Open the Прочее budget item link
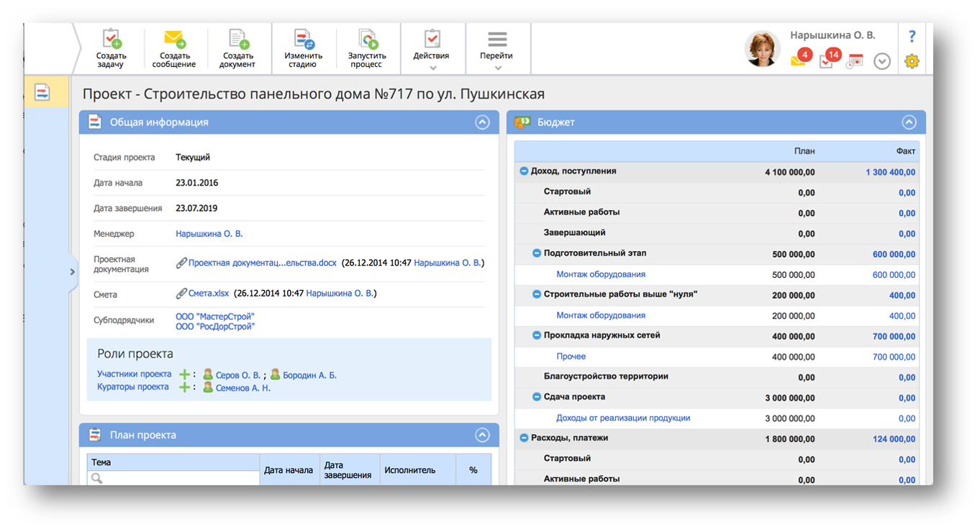 [x=571, y=356]
